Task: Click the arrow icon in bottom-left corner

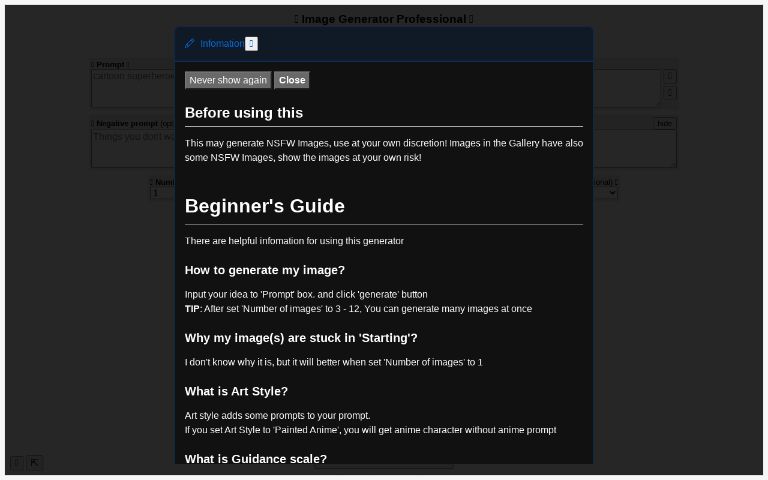Action: tap(35, 463)
